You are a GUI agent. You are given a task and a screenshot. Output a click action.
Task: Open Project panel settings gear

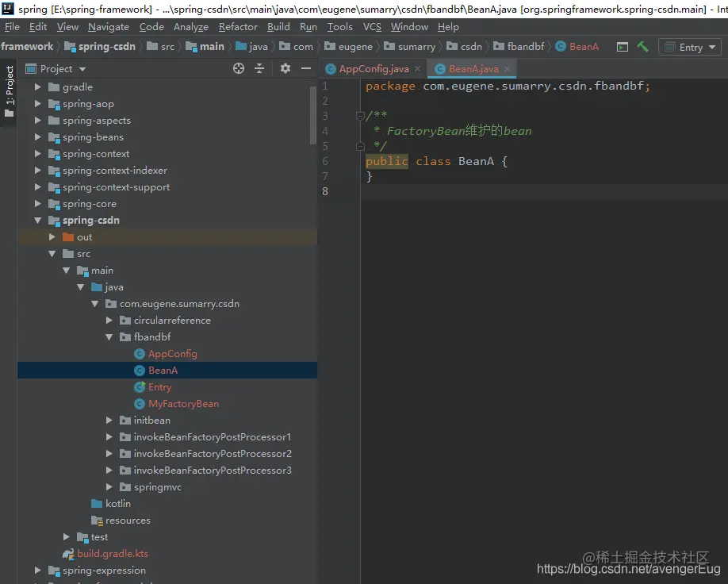coord(285,69)
